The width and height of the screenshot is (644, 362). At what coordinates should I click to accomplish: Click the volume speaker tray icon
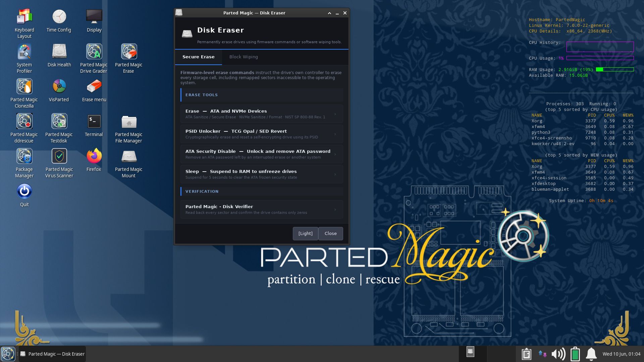click(x=558, y=354)
